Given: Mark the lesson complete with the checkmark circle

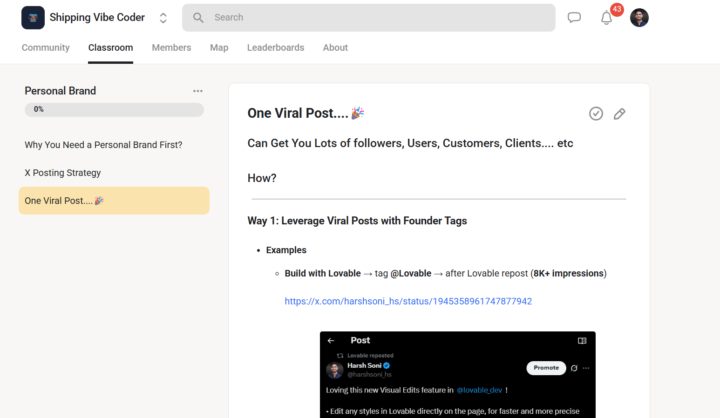Looking at the screenshot, I should (x=596, y=114).
